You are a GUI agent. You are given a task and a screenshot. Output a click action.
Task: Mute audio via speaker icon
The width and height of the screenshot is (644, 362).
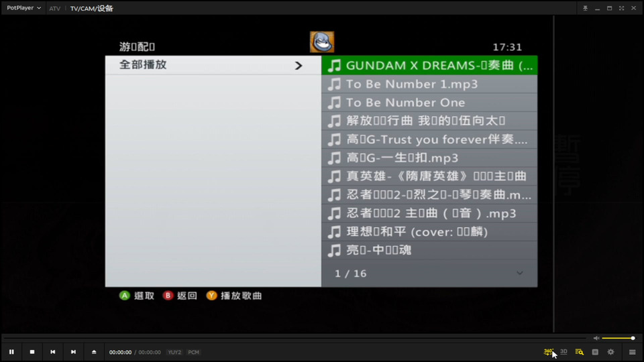596,338
